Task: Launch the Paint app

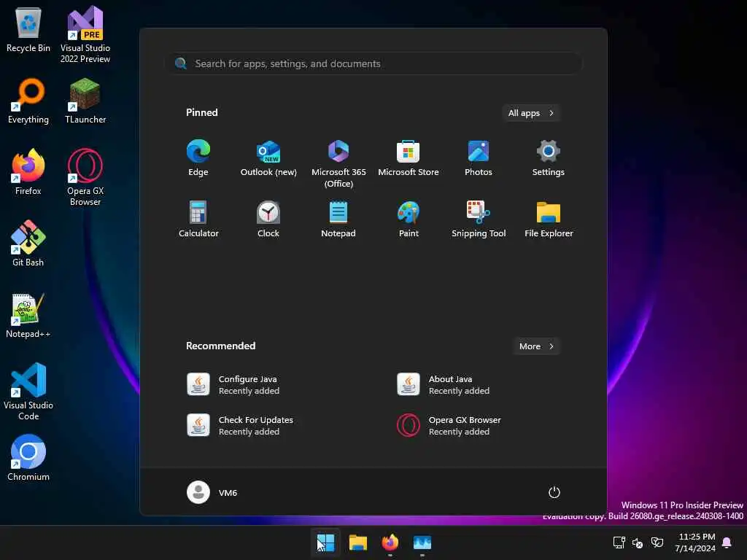Action: (x=409, y=219)
